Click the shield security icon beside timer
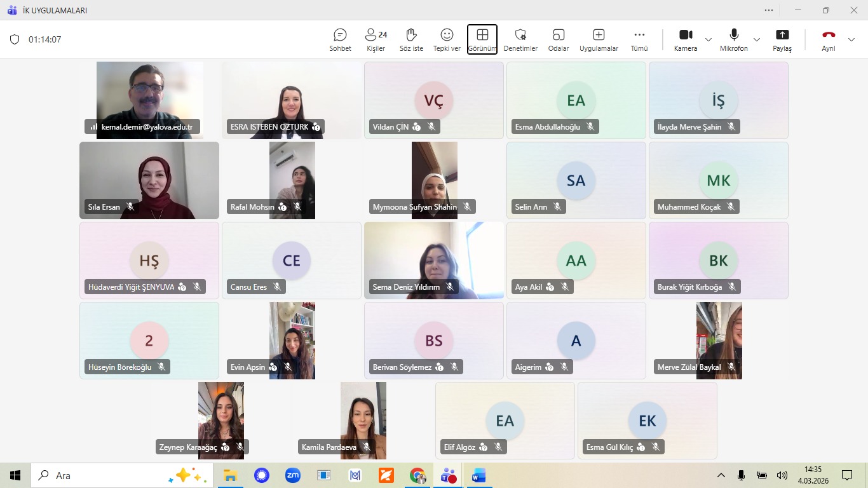 click(15, 39)
